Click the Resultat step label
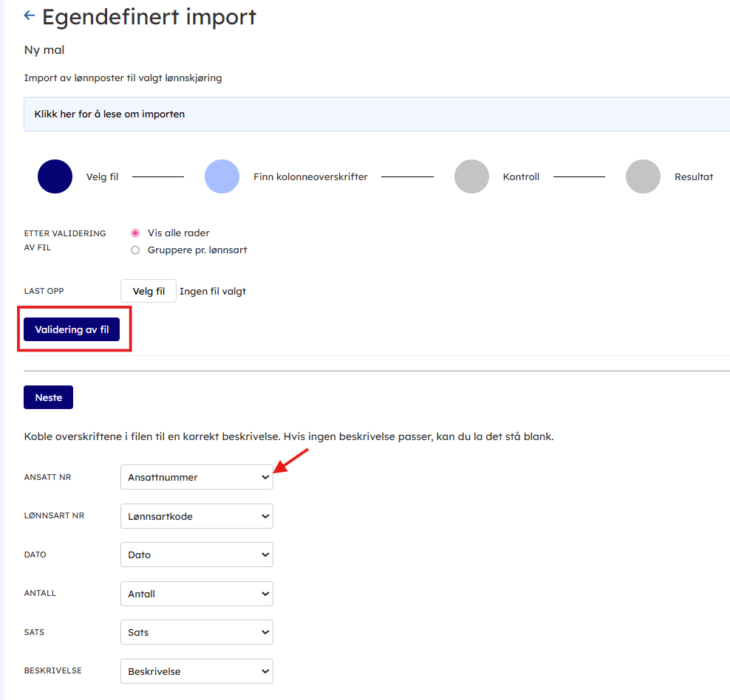Image resolution: width=730 pixels, height=700 pixels. pyautogui.click(x=694, y=177)
